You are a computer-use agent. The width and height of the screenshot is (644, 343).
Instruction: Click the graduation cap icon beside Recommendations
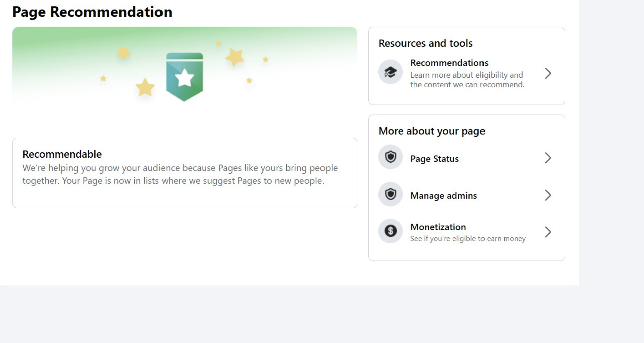[390, 72]
